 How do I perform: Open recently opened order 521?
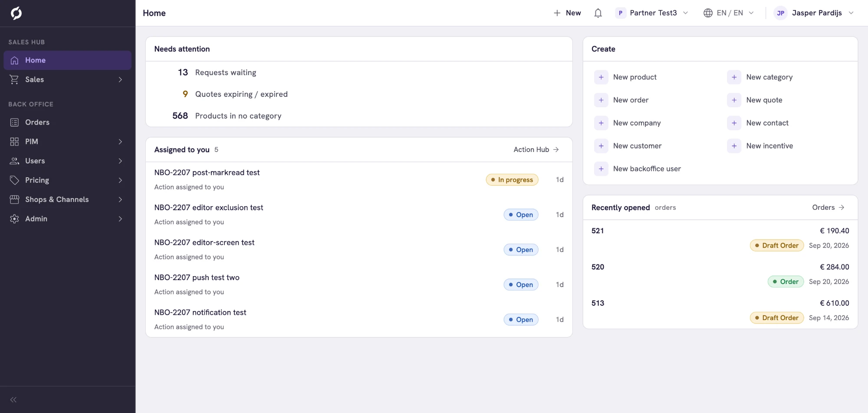[720, 238]
